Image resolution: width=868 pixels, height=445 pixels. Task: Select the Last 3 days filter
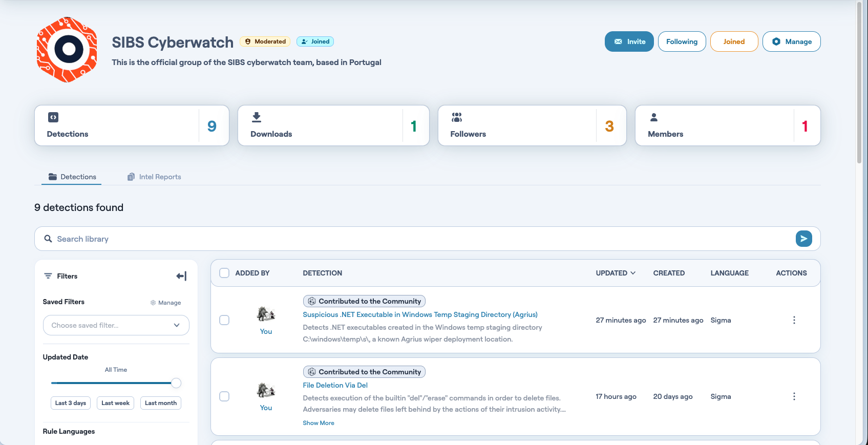71,403
